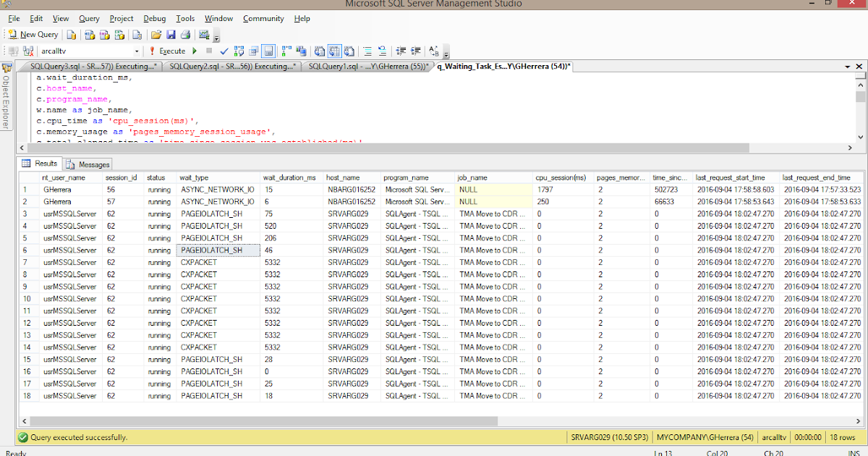Switch to the Messages tab
The width and height of the screenshot is (868, 456).
coord(87,163)
